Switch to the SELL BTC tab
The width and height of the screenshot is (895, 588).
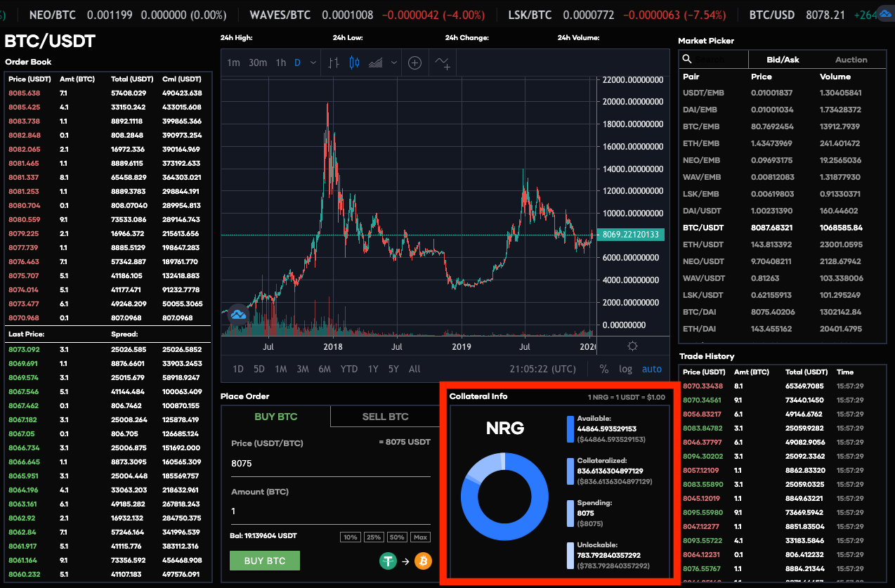coord(385,417)
